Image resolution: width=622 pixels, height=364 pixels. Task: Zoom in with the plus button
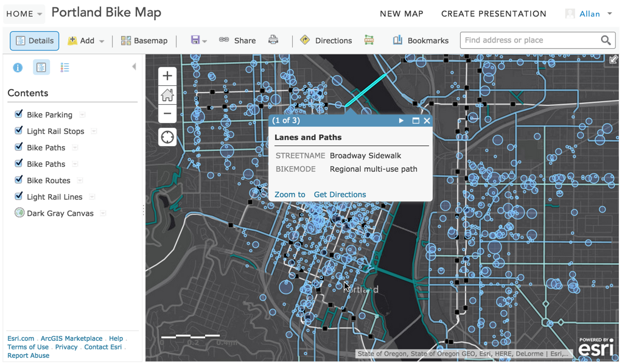pos(167,76)
